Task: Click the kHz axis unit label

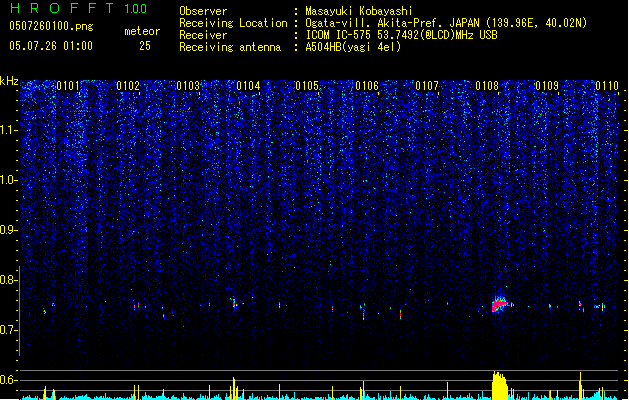Action: [x=9, y=81]
